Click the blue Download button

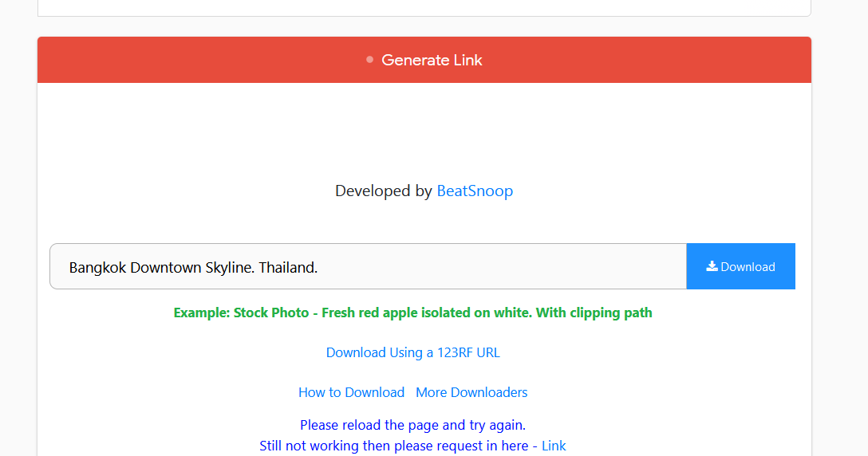[740, 266]
